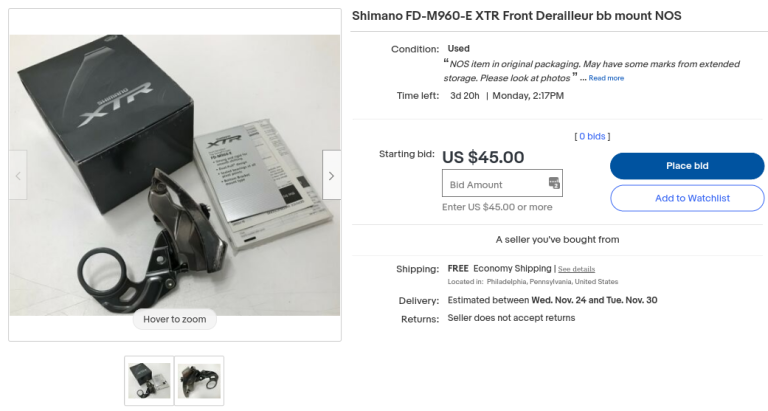The image size is (768, 411).
Task: Add this listing to Watchlist
Action: point(687,198)
